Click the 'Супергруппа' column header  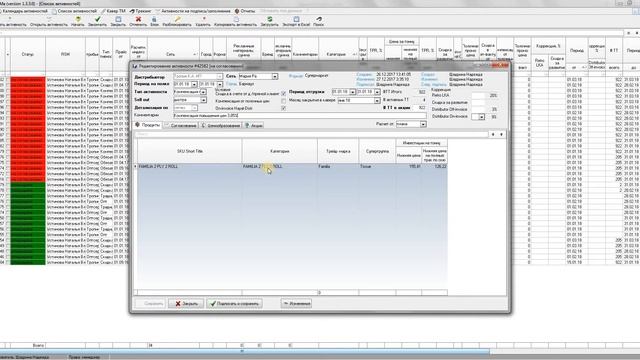(377, 151)
